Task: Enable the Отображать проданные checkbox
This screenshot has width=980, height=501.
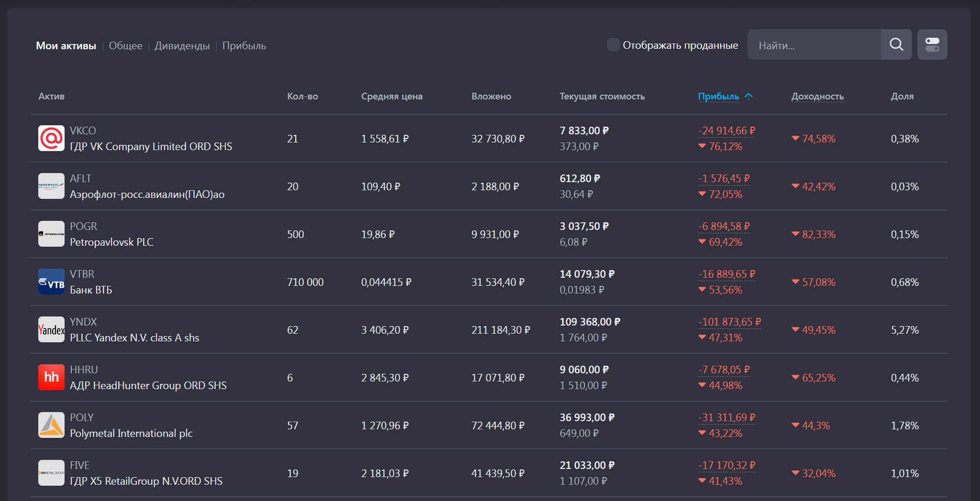Action: 613,45
